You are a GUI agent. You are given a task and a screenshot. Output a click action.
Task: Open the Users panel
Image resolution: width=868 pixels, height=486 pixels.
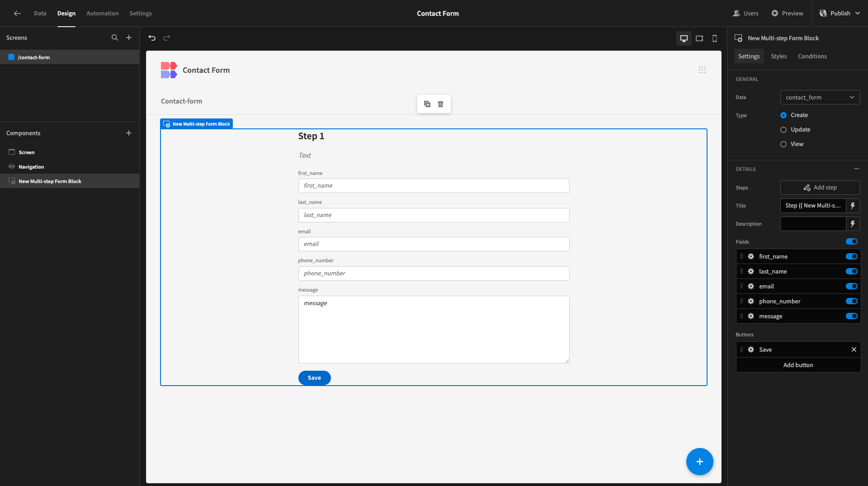coord(746,14)
